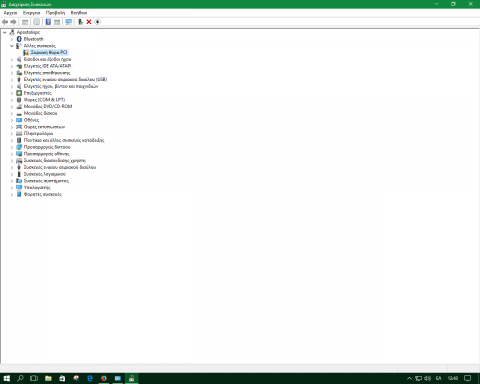Open Firefox from the taskbar
This screenshot has width=480, height=384.
tap(104, 378)
